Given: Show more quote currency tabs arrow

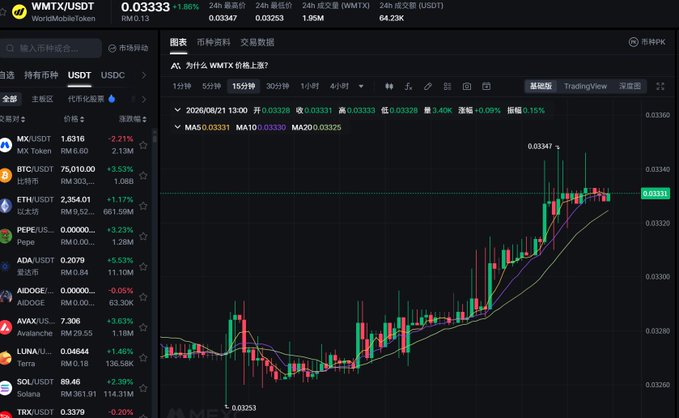Looking at the screenshot, I should click(144, 75).
